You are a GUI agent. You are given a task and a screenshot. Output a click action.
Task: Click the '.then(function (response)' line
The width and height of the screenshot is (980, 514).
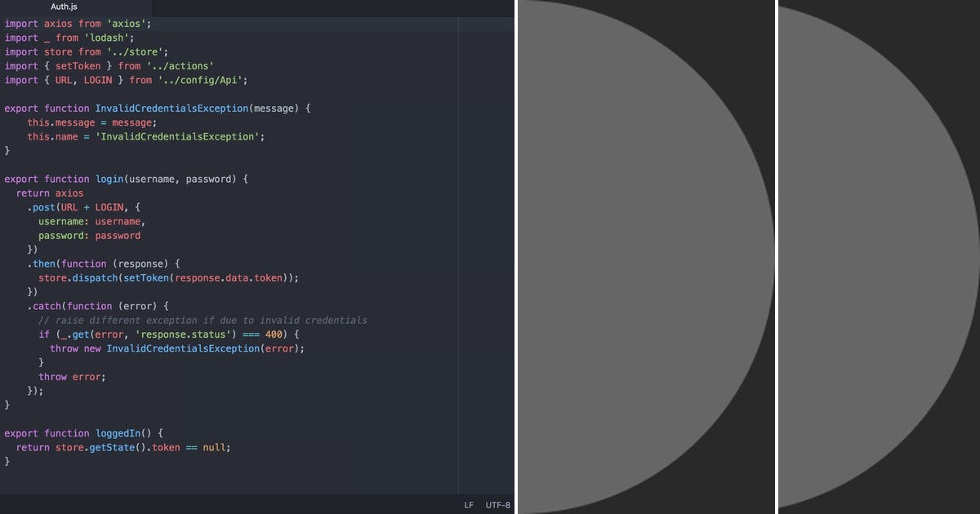(x=104, y=264)
